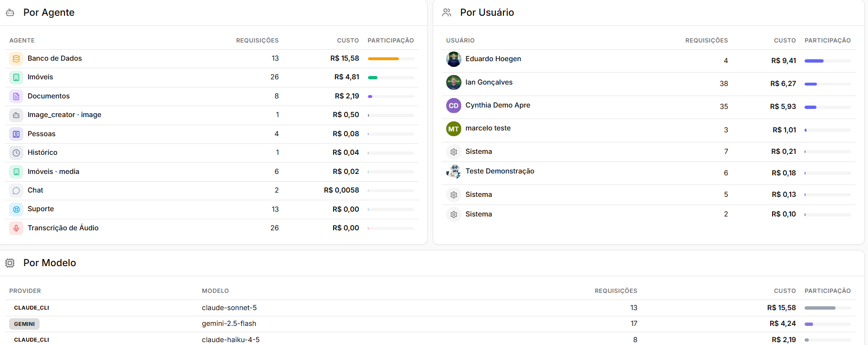Click the Imóveis building icon
The height and width of the screenshot is (345, 868).
point(16,77)
